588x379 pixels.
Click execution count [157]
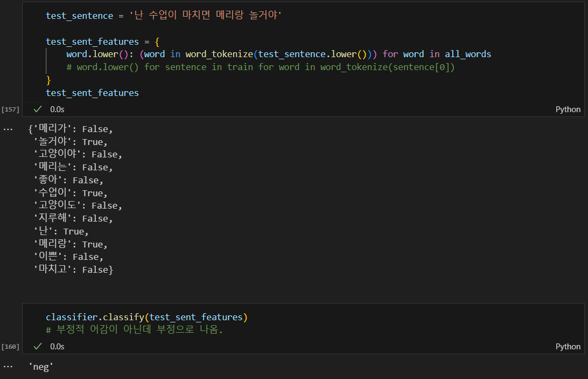pyautogui.click(x=10, y=109)
